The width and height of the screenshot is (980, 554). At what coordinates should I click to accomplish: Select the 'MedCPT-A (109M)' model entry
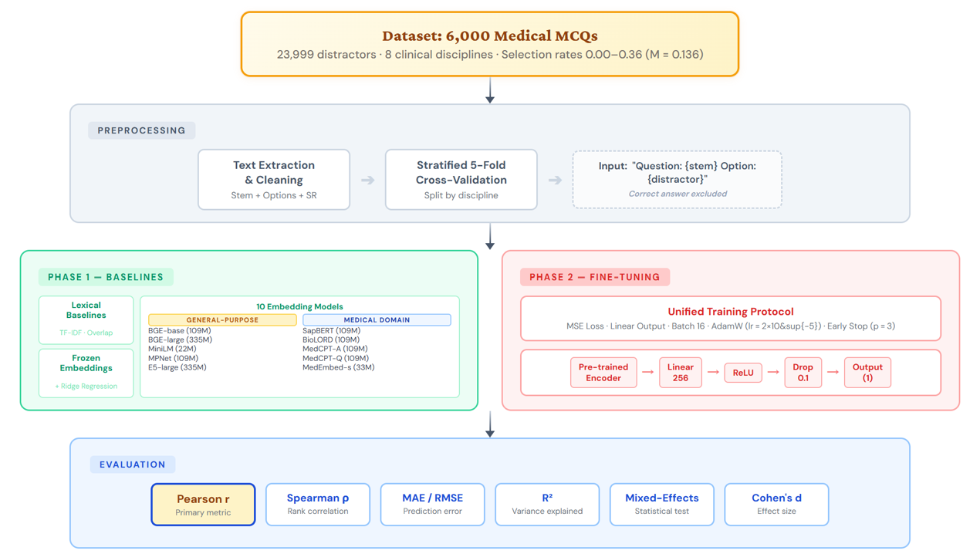[x=335, y=349]
